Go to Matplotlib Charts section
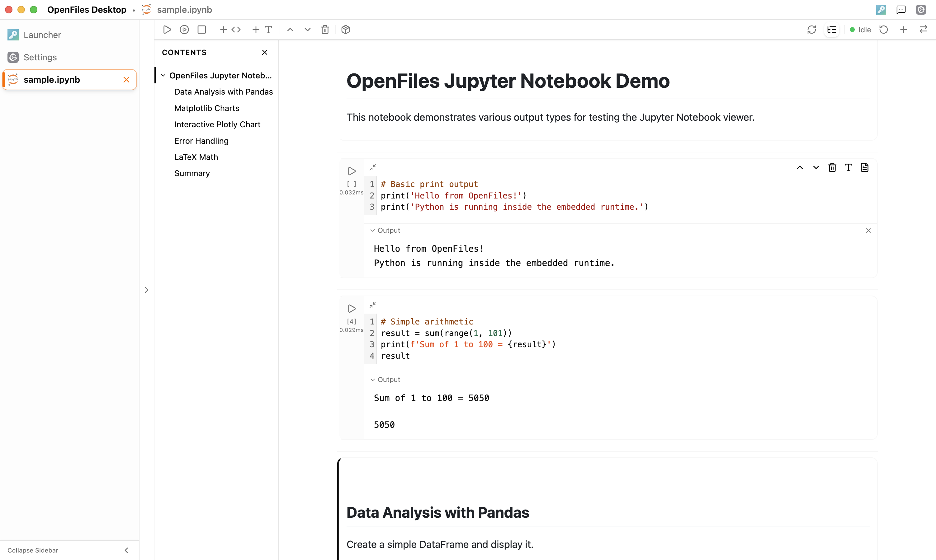The image size is (936, 560). 206,108
